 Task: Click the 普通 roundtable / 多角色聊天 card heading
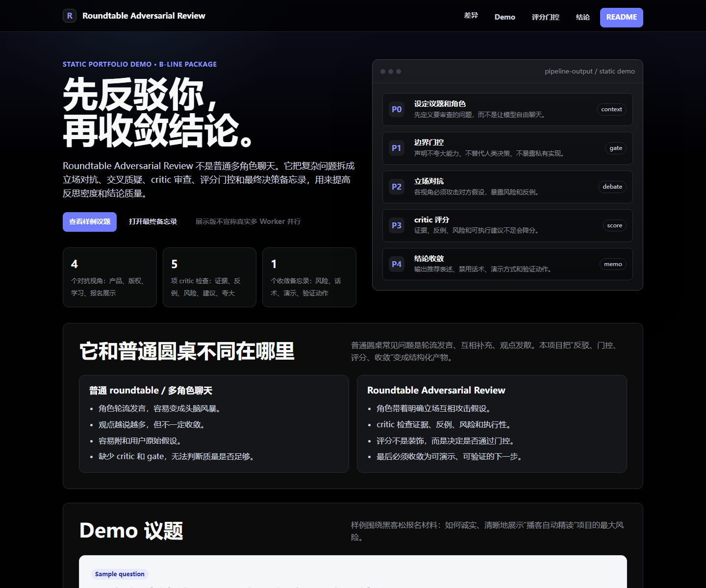pyautogui.click(x=151, y=391)
